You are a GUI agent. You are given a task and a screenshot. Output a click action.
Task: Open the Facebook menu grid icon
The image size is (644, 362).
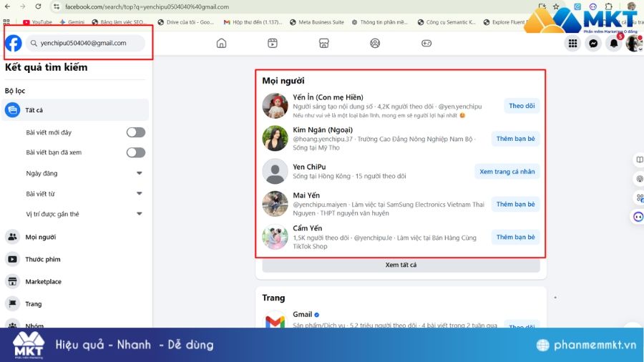tap(572, 43)
